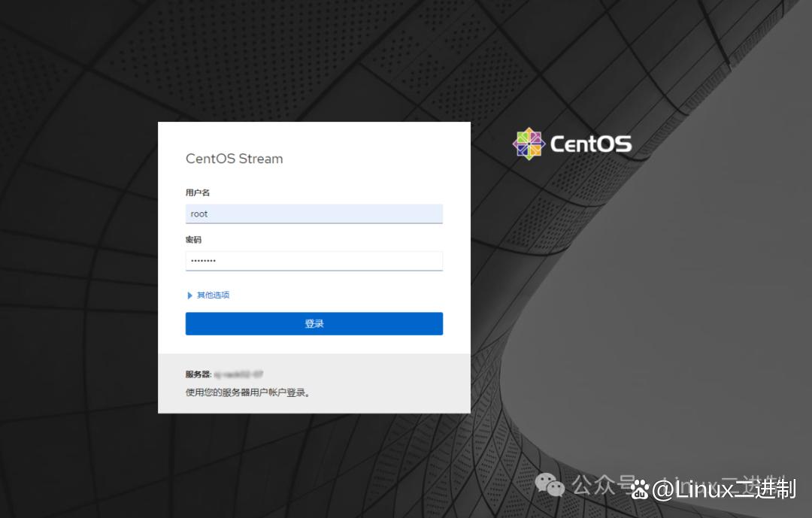Screen dimensions: 812x518
Task: Click the username field containing root
Action: pyautogui.click(x=314, y=214)
